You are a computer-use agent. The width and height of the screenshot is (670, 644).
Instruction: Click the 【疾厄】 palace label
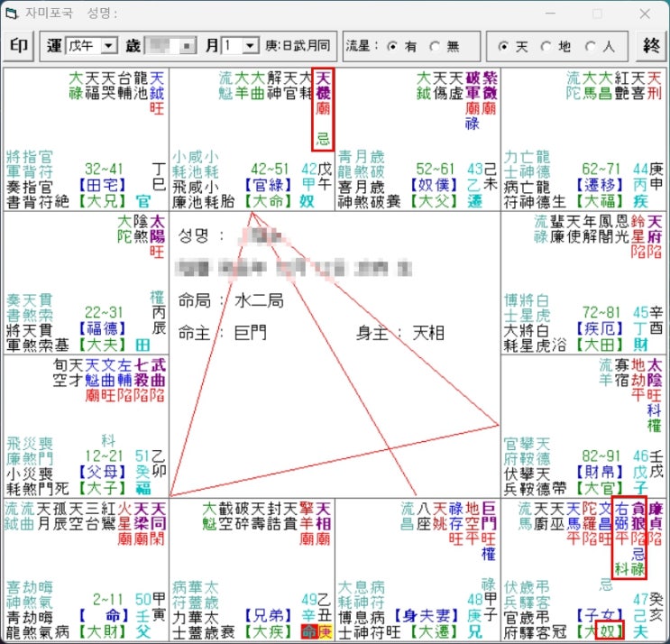600,328
